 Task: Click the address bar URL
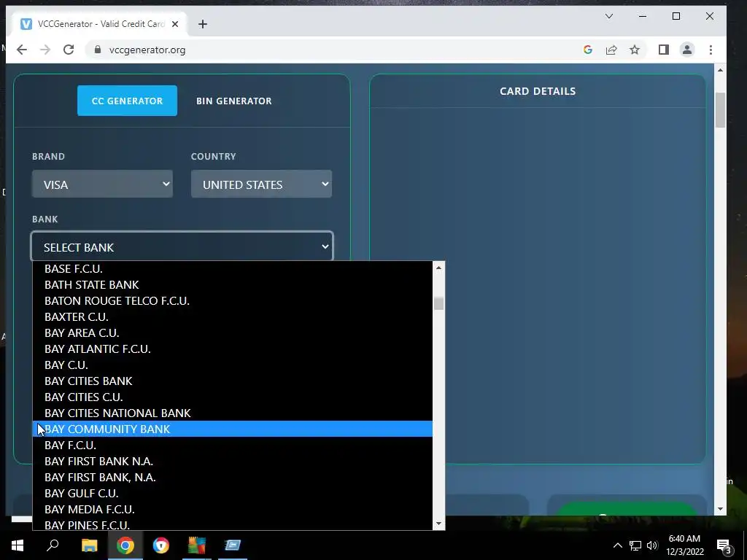147,50
